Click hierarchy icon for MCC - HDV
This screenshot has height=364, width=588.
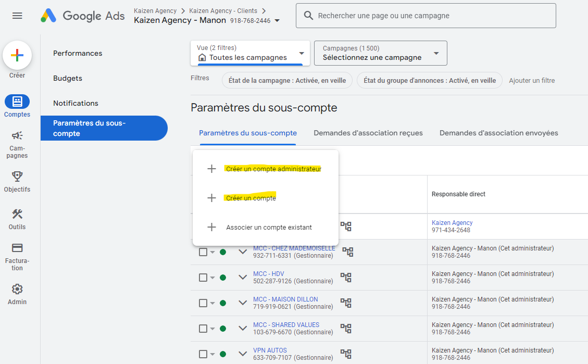[346, 277]
